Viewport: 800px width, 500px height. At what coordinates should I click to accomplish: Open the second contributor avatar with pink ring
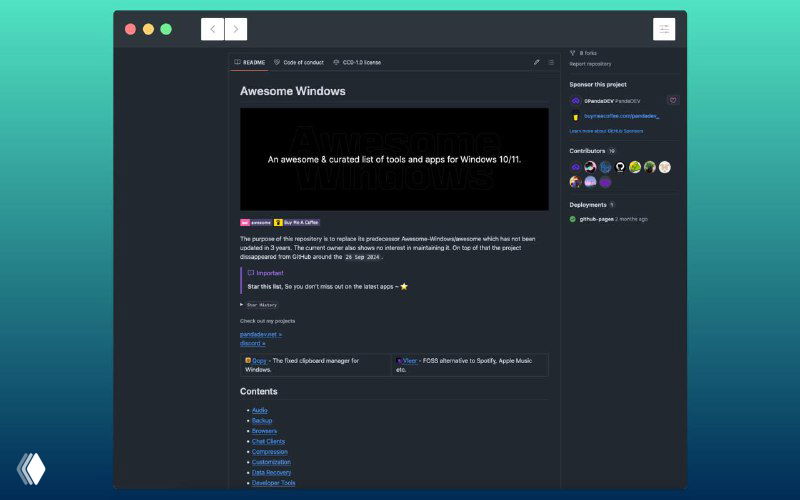(x=590, y=167)
